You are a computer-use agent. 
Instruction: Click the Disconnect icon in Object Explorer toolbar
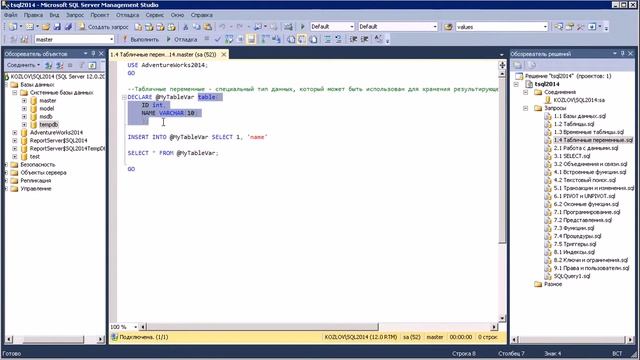(60, 65)
